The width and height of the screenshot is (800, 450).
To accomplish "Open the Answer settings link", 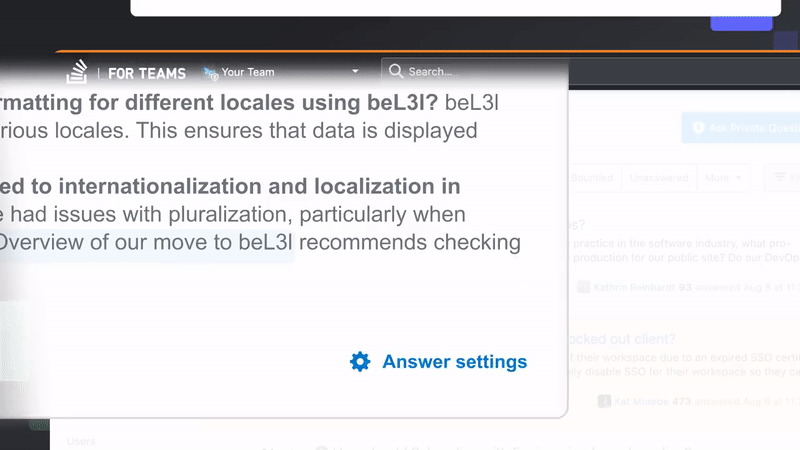I will (x=454, y=362).
